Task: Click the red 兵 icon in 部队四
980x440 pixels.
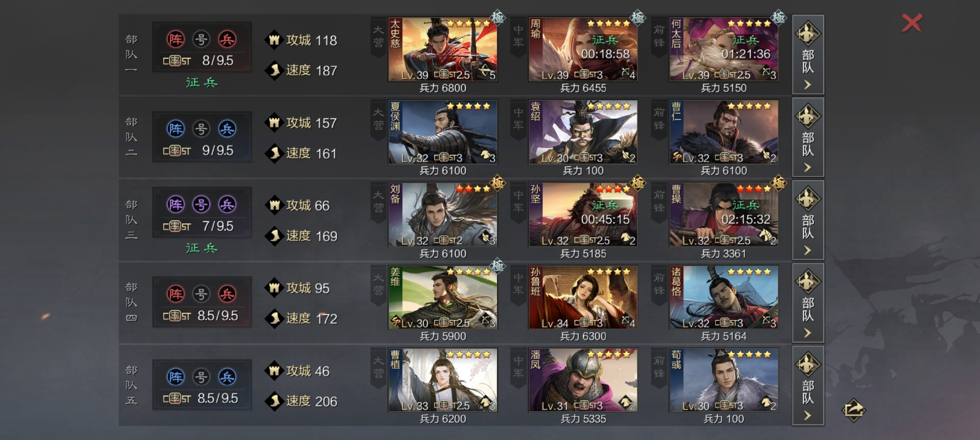Action: click(x=227, y=294)
